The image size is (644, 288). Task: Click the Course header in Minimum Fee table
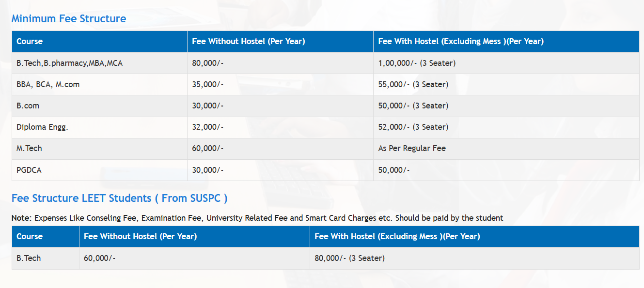pos(30,42)
